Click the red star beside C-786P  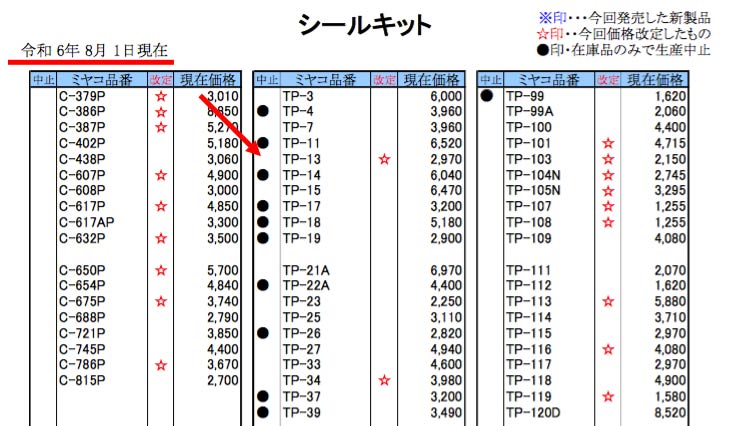[x=160, y=366]
